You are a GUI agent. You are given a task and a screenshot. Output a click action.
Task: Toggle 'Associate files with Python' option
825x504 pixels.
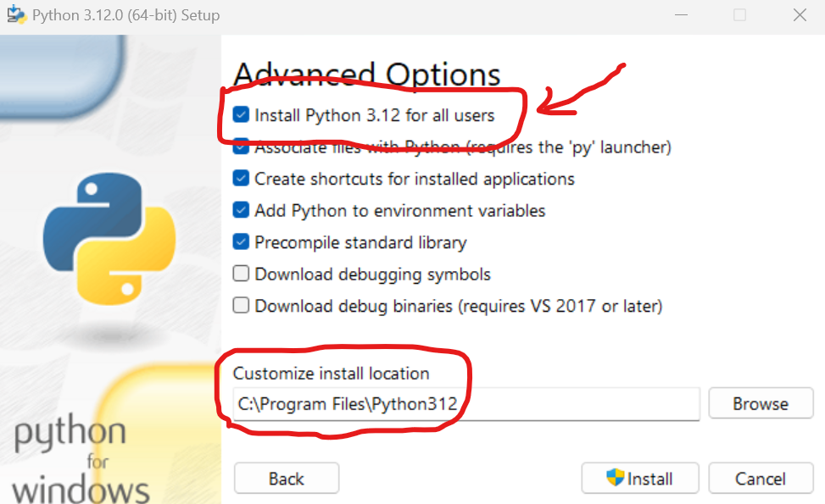pos(239,147)
